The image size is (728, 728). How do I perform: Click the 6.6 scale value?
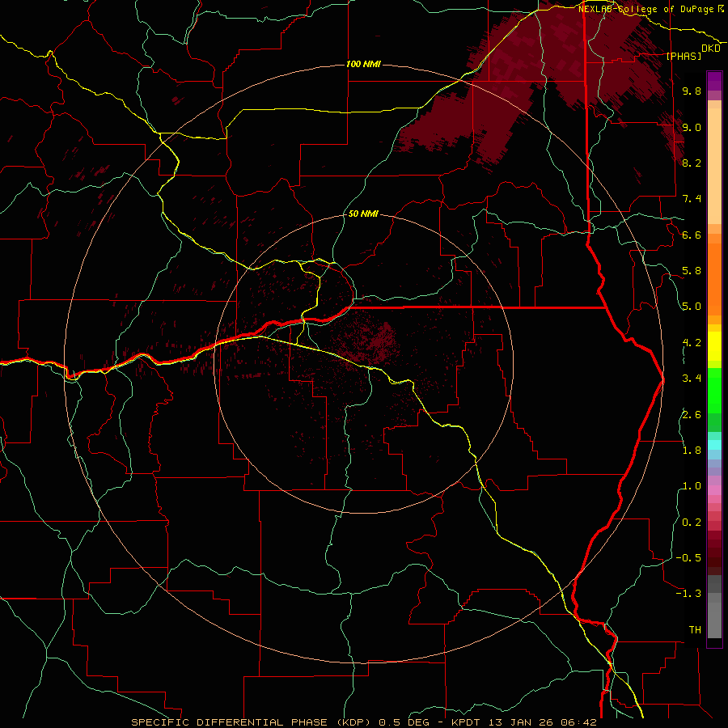point(692,235)
